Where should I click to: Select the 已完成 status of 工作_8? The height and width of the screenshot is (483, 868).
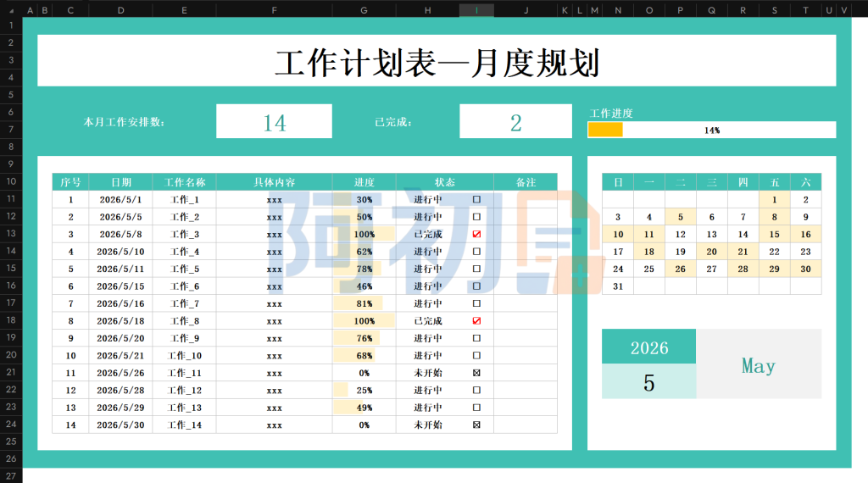pyautogui.click(x=428, y=321)
